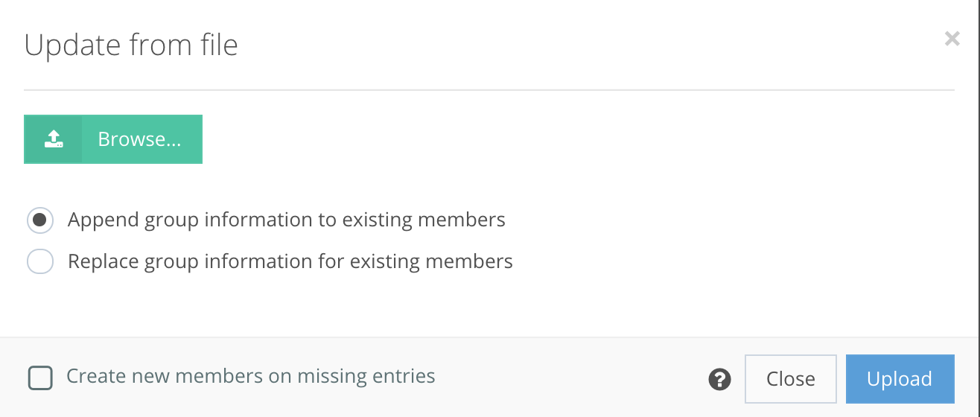Enable Create new members on missing entries

(x=40, y=378)
